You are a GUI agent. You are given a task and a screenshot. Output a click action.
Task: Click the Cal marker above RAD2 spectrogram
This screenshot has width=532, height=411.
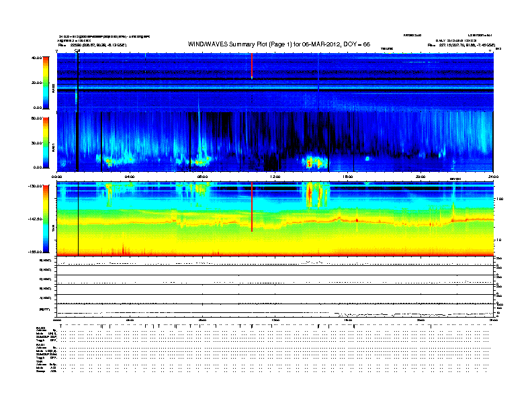click(x=77, y=50)
